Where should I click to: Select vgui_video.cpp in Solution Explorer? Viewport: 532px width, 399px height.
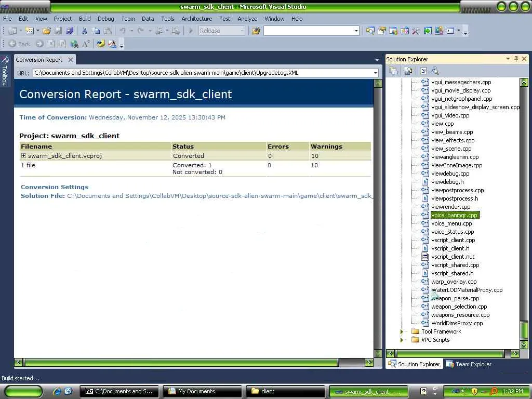click(450, 115)
